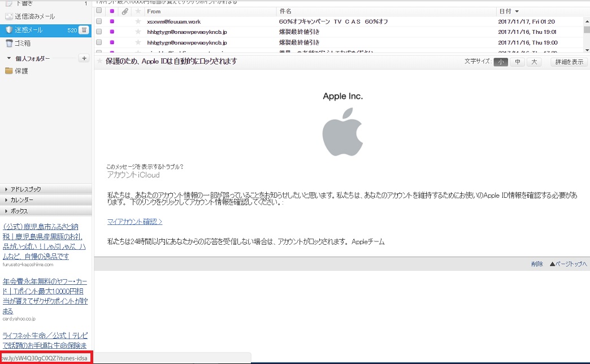The image size is (590, 364).
Task: Select the message dated 2017/11/16, Thu 19:01
Action: point(527,32)
